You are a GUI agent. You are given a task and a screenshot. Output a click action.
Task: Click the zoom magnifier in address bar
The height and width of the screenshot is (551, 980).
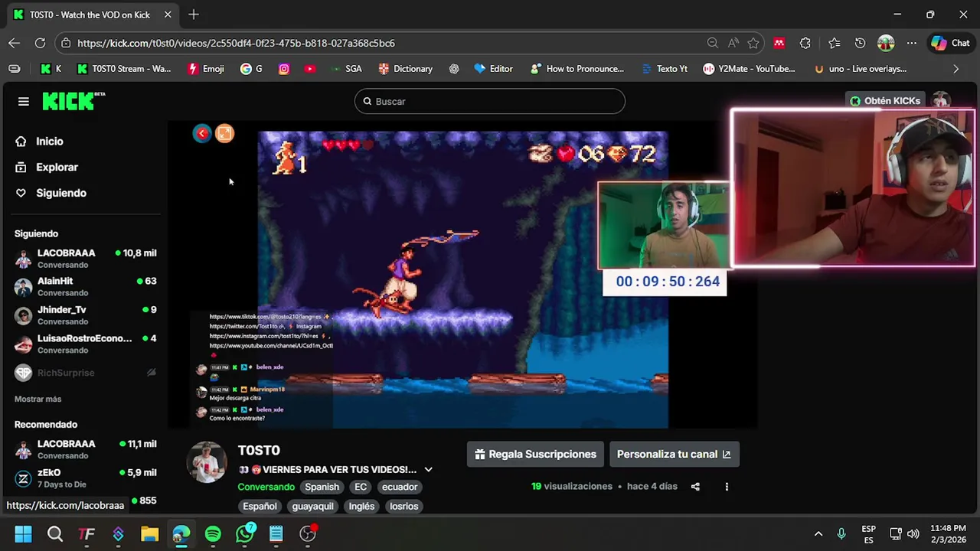(713, 43)
